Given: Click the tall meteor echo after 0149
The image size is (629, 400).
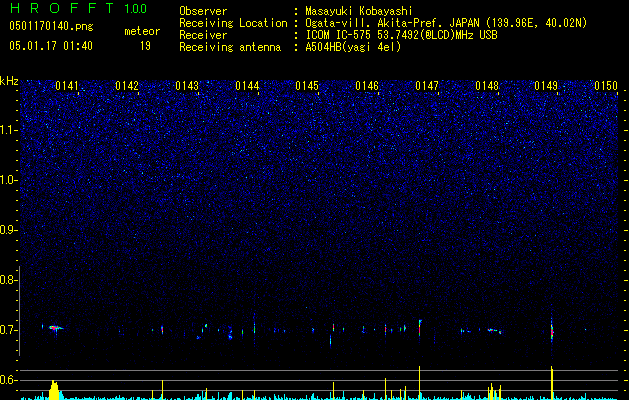Looking at the screenshot, I should click(552, 330).
